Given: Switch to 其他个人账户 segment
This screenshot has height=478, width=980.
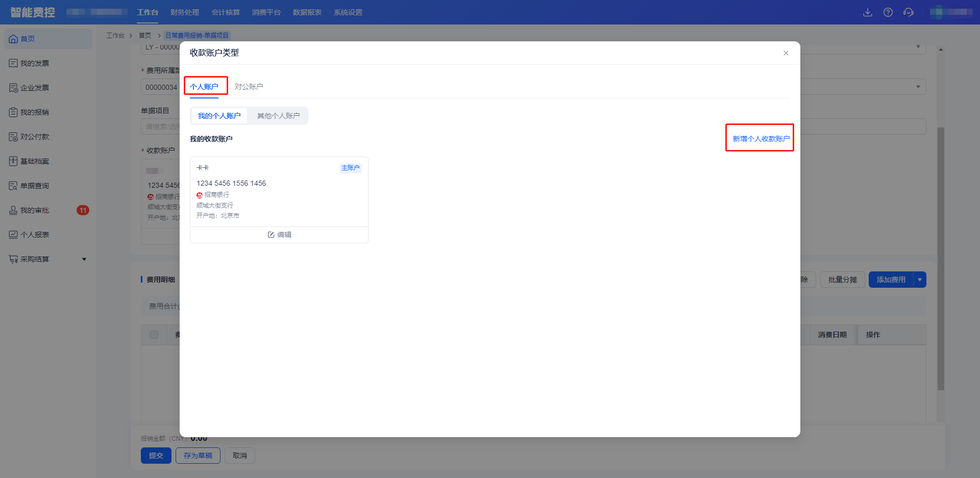Looking at the screenshot, I should [278, 116].
